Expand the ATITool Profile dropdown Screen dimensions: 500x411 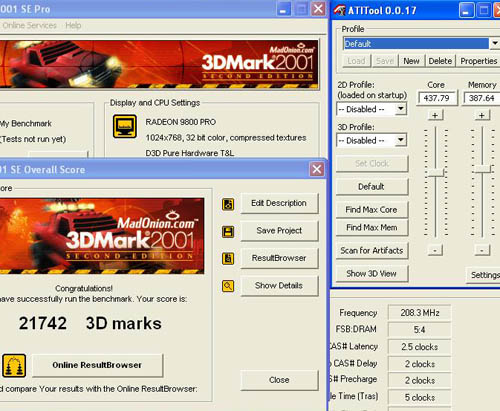[x=495, y=43]
